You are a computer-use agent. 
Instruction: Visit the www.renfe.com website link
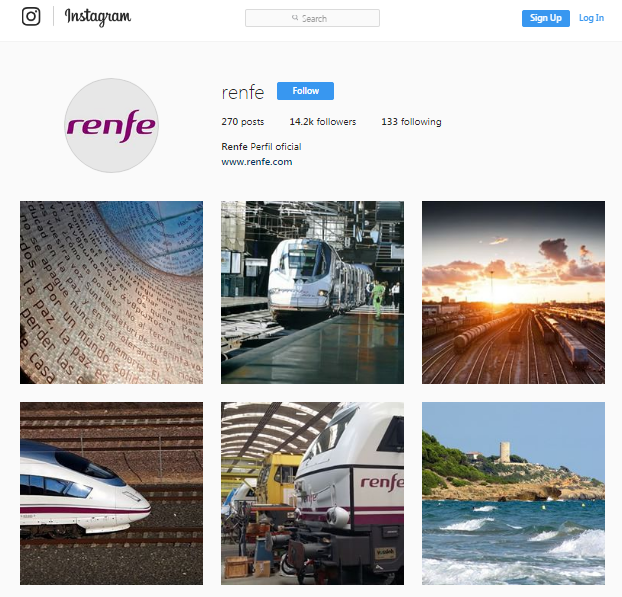pyautogui.click(x=257, y=162)
